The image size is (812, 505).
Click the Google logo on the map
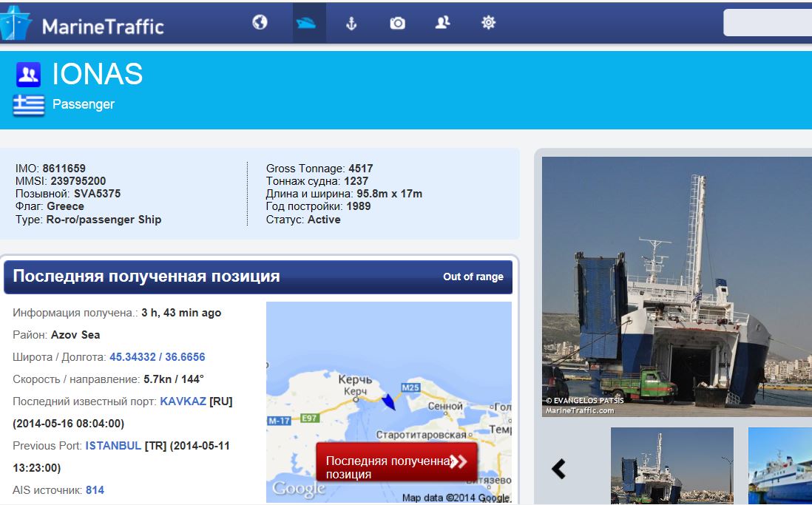[299, 489]
